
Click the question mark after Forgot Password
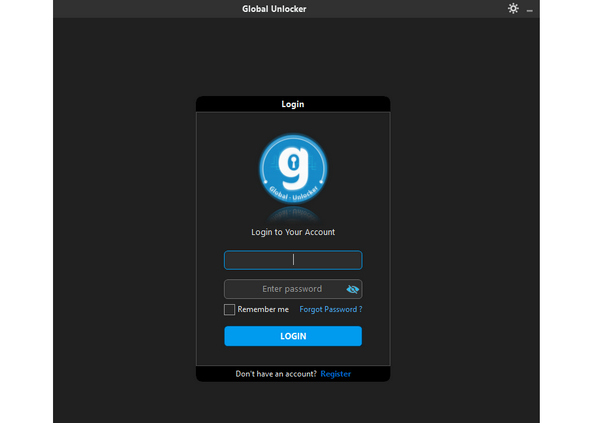point(360,310)
